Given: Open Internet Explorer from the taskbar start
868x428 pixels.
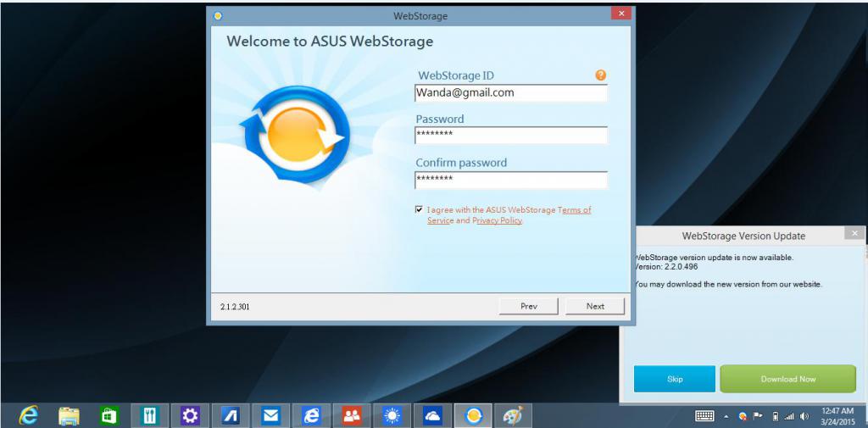Looking at the screenshot, I should point(28,416).
